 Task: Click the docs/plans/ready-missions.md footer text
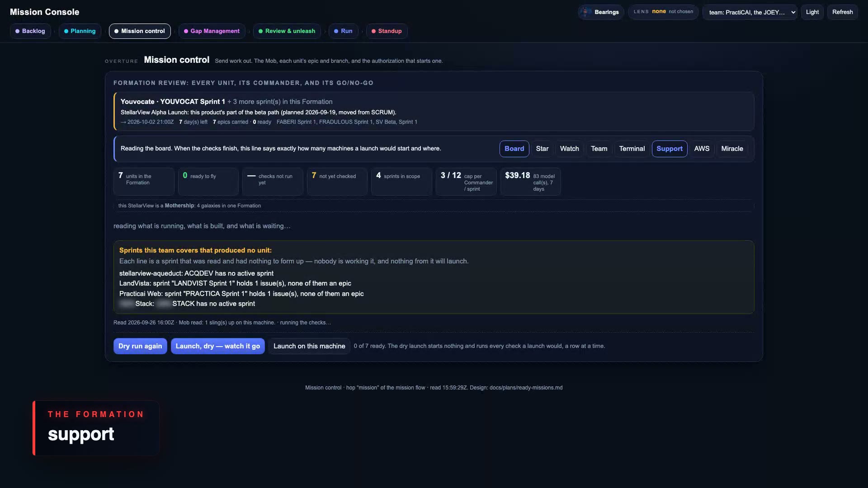[x=526, y=388]
